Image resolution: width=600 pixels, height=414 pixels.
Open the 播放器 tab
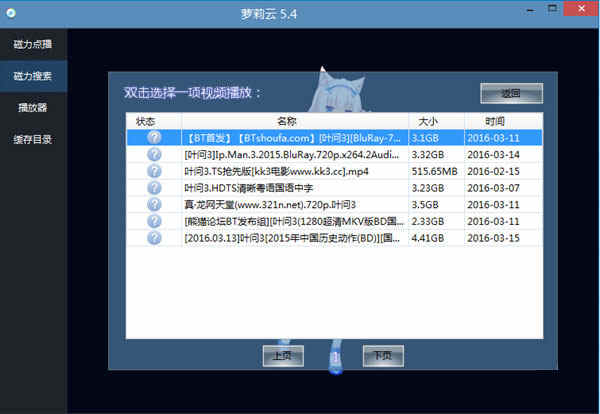coord(33,107)
